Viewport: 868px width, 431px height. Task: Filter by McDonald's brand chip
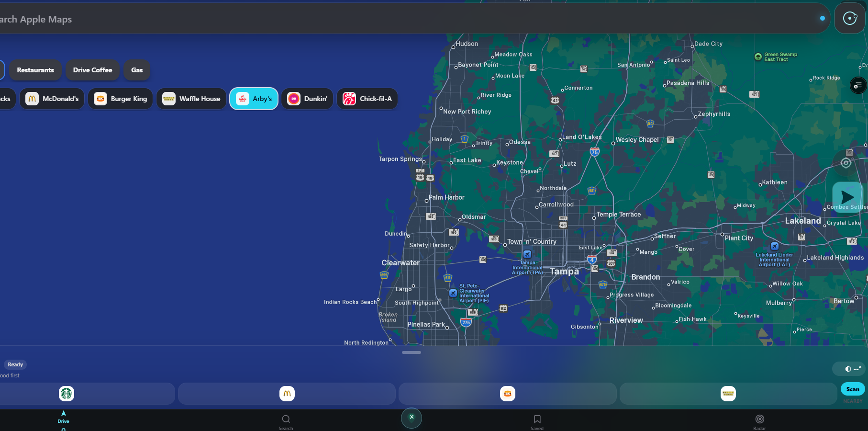point(52,99)
